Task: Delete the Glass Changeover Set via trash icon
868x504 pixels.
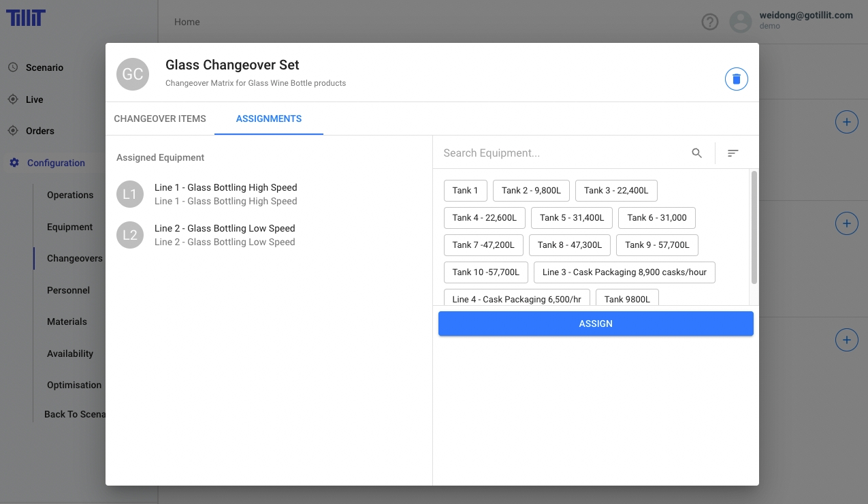Action: pyautogui.click(x=736, y=79)
